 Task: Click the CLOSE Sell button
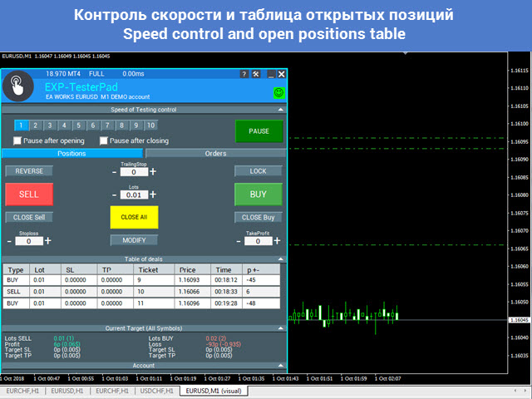click(x=29, y=218)
